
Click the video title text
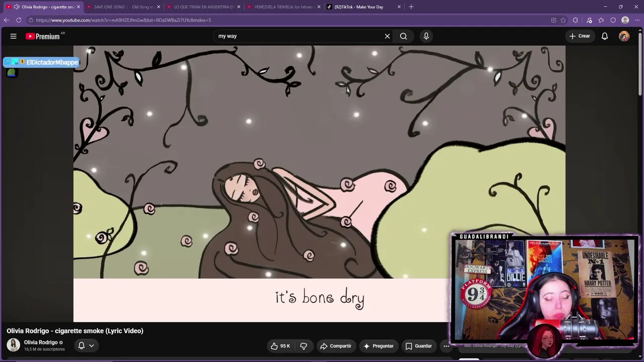(75, 331)
